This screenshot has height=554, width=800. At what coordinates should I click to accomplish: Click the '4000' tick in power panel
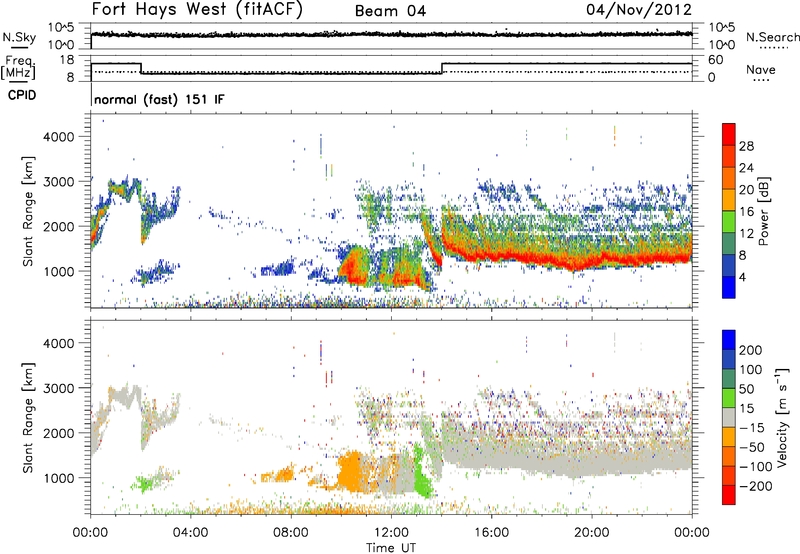click(59, 137)
